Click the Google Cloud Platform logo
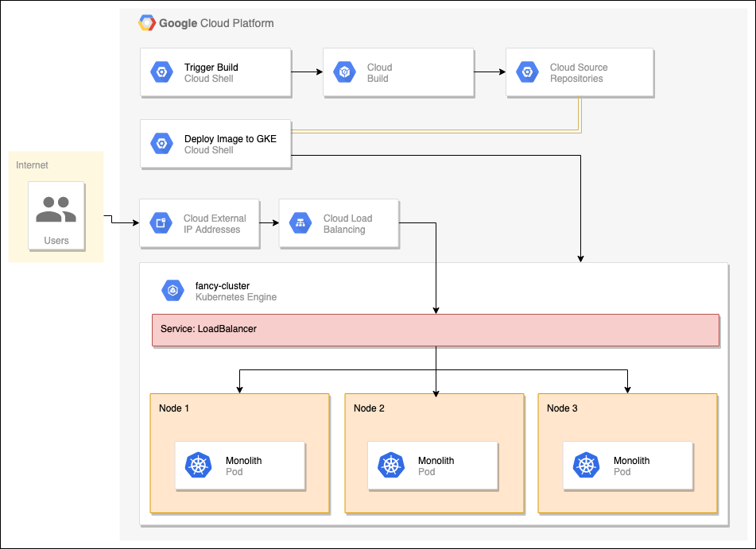756x549 pixels. [146, 22]
